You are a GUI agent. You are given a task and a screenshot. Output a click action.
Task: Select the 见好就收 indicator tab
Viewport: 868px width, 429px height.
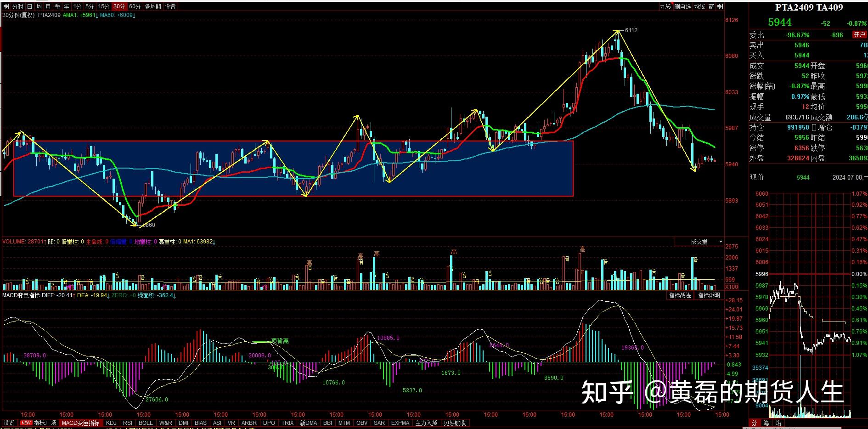tap(455, 423)
